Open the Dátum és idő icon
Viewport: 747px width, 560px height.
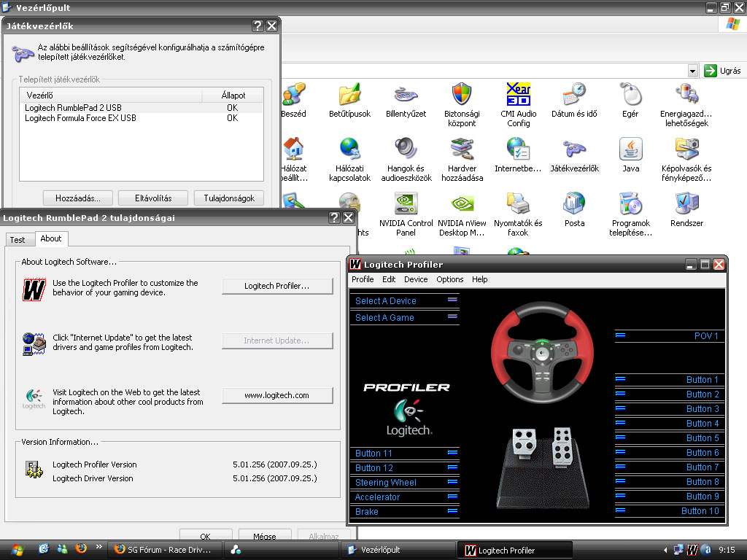point(574,95)
